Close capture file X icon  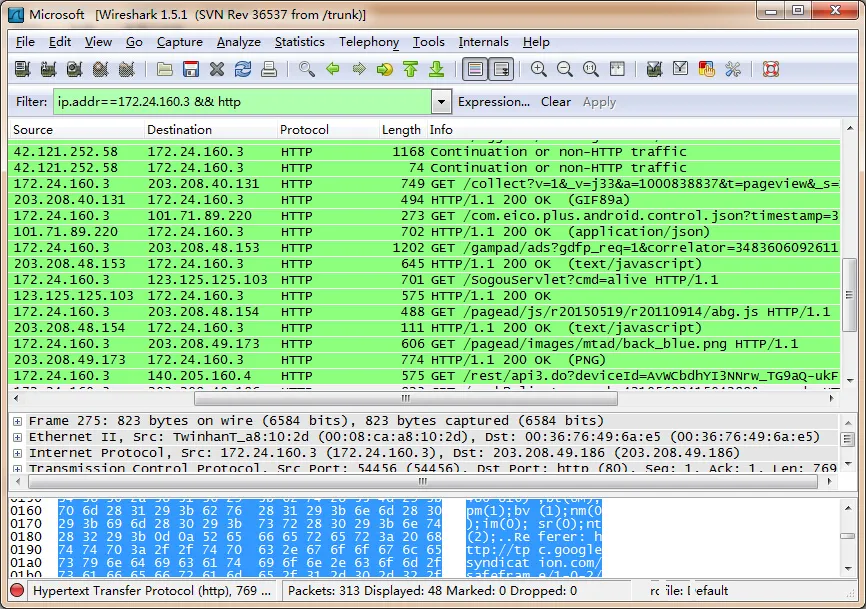217,69
